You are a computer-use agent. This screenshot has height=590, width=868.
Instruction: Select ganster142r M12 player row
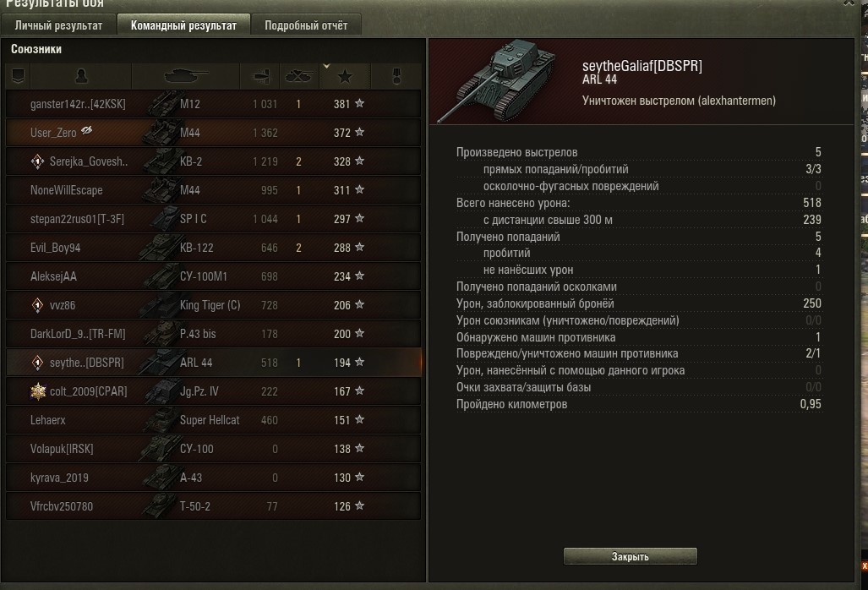click(x=213, y=103)
